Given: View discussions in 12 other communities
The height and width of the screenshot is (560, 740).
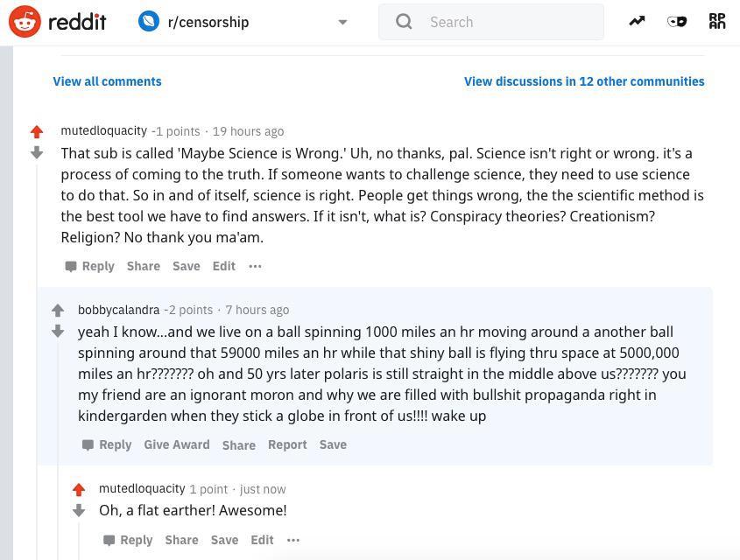Looking at the screenshot, I should (584, 81).
